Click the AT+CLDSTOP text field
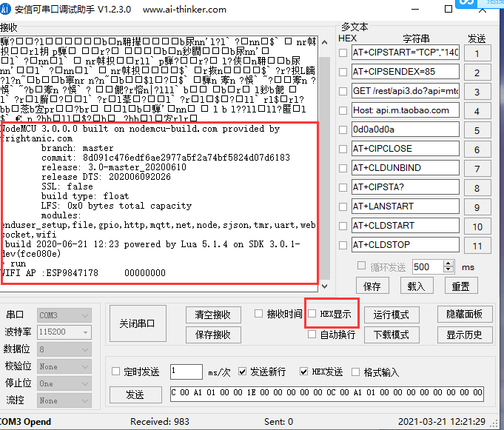The image size is (504, 430). 406,245
